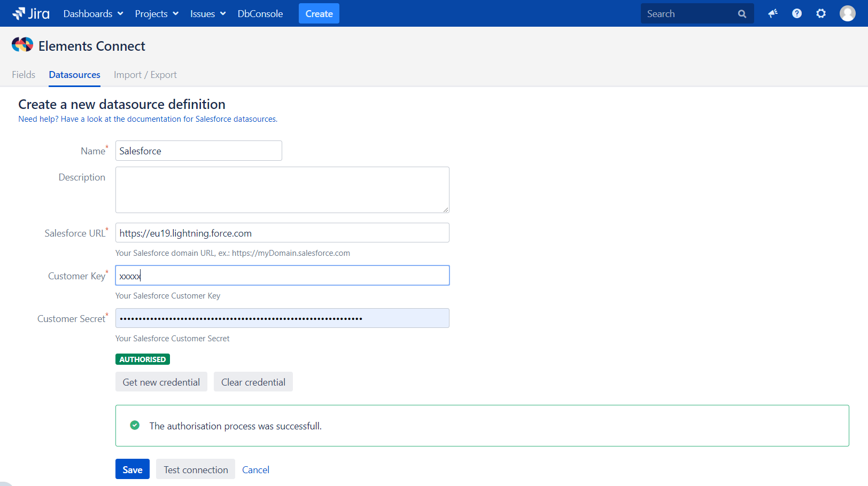Expand the Dashboards dropdown menu
The height and width of the screenshot is (486, 868).
[93, 14]
